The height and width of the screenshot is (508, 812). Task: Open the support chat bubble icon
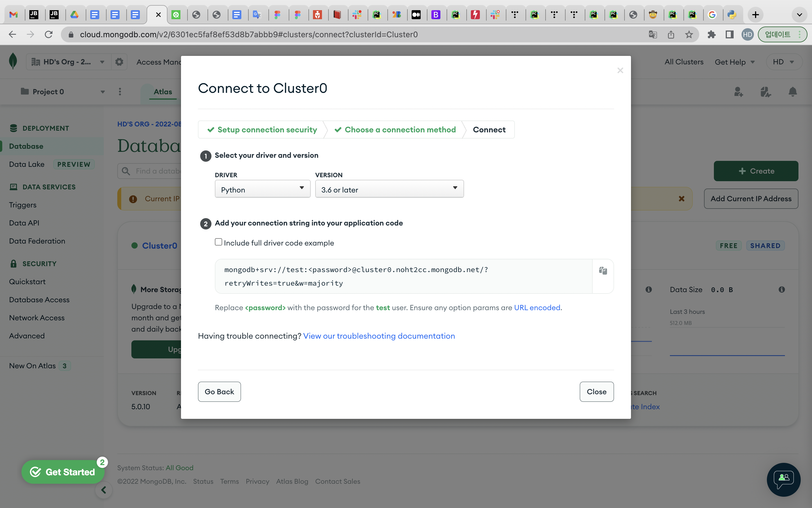(784, 479)
